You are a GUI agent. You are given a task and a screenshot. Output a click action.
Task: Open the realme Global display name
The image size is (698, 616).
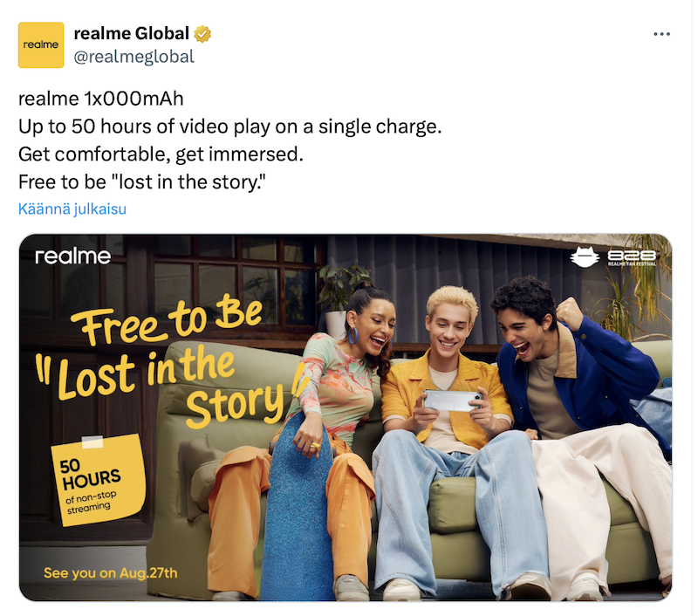coord(132,34)
